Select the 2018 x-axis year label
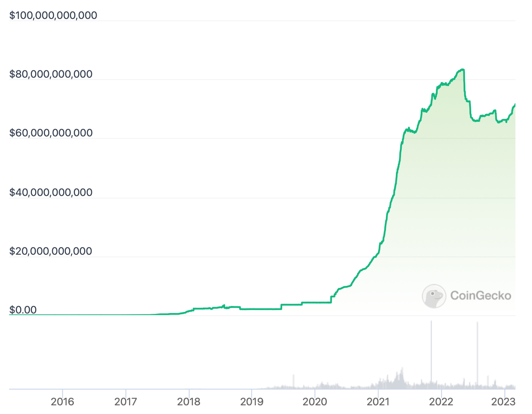This screenshot has width=532, height=414. pyautogui.click(x=189, y=402)
